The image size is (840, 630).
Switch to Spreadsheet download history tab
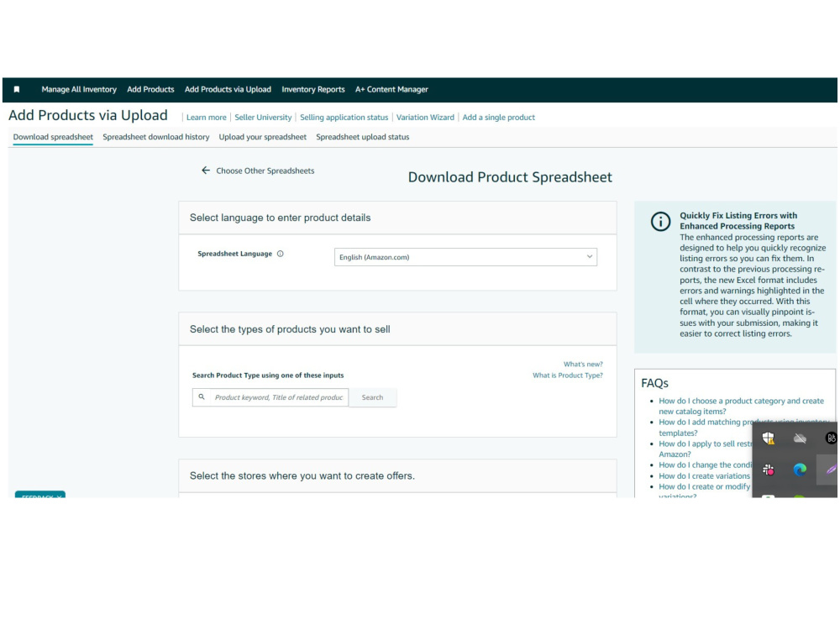(156, 137)
